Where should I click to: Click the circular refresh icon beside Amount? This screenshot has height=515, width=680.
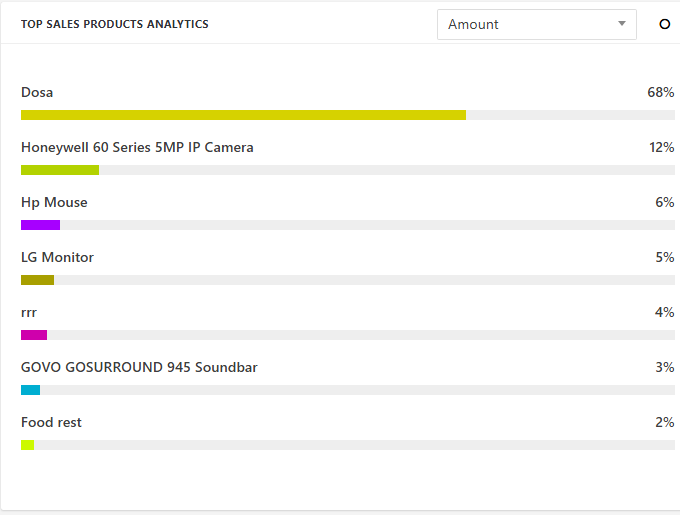coord(665,25)
